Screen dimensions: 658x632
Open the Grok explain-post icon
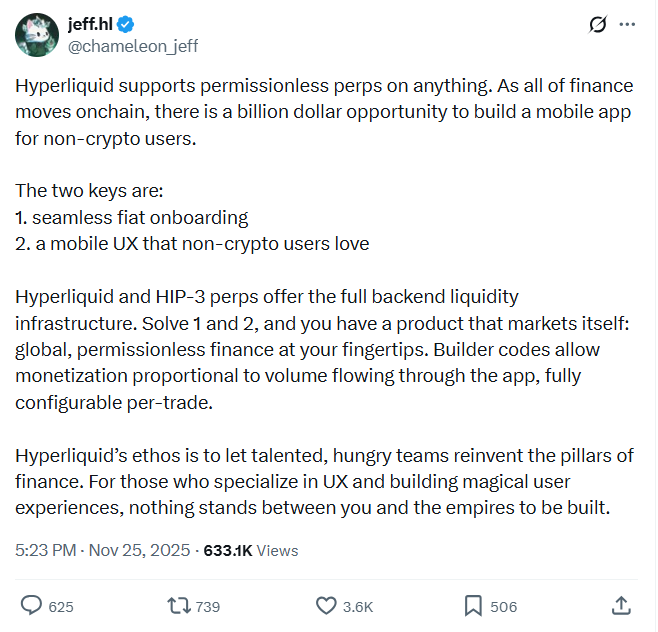click(x=597, y=24)
